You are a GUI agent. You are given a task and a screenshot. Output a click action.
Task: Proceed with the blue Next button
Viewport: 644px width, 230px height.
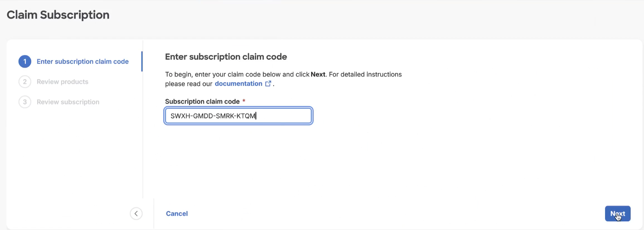pyautogui.click(x=618, y=214)
